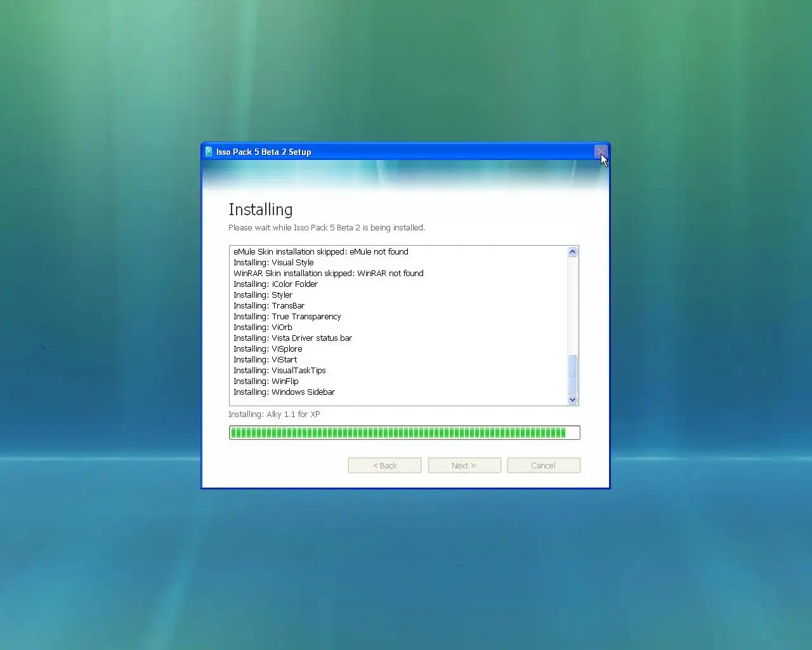Select 'Installing: iColor Folder' log line
Image resolution: width=812 pixels, height=650 pixels.
[x=275, y=284]
